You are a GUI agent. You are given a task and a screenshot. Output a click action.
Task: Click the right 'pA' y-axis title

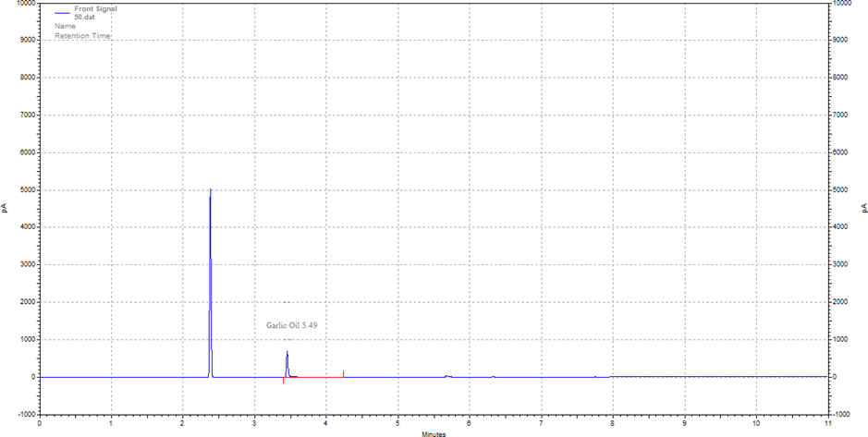pyautogui.click(x=863, y=209)
